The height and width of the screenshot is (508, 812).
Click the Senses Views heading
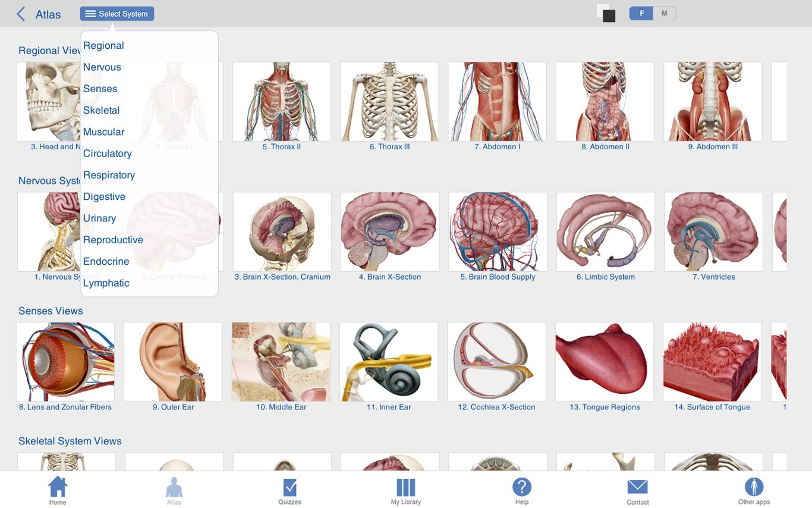pos(51,311)
